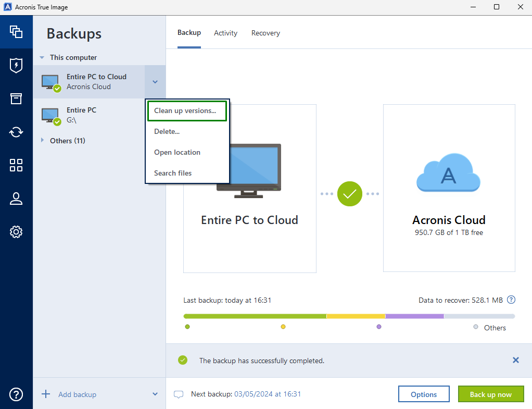The width and height of the screenshot is (532, 409).
Task: Collapse the This computer group
Action: [41, 57]
